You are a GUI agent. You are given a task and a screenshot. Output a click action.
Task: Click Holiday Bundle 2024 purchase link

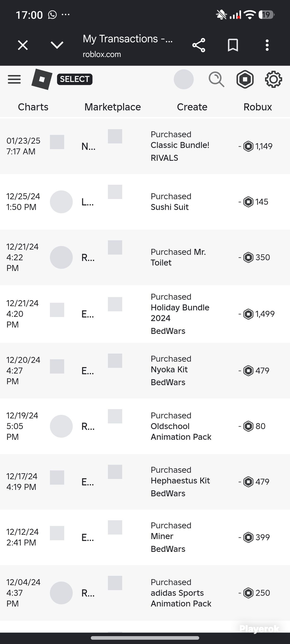point(180,313)
